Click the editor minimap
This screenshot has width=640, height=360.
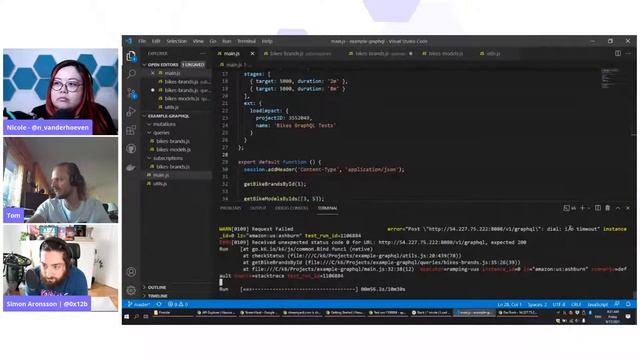point(610,78)
